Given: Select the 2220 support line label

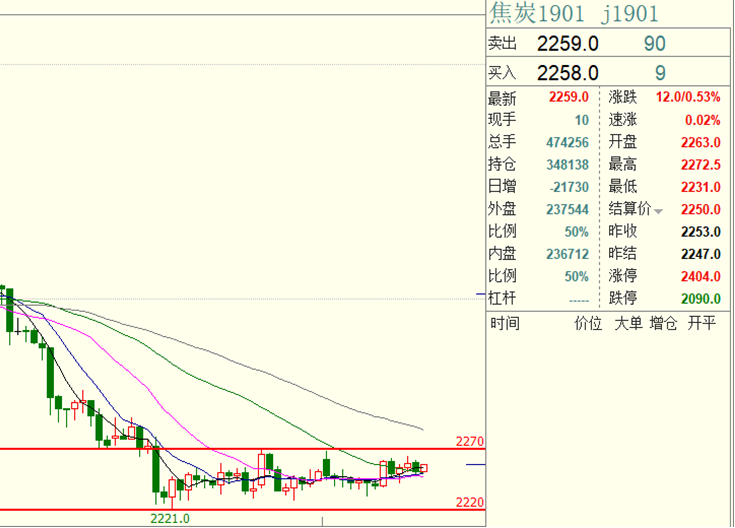Looking at the screenshot, I should click(x=469, y=502).
